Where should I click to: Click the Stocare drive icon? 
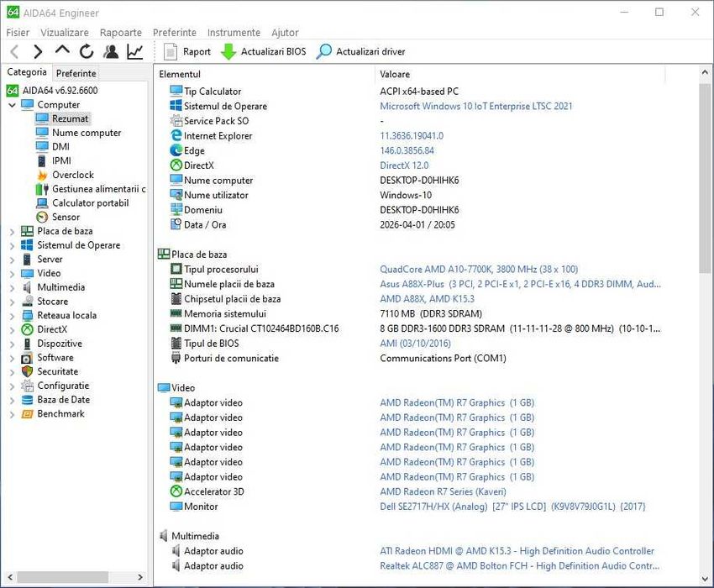28,302
